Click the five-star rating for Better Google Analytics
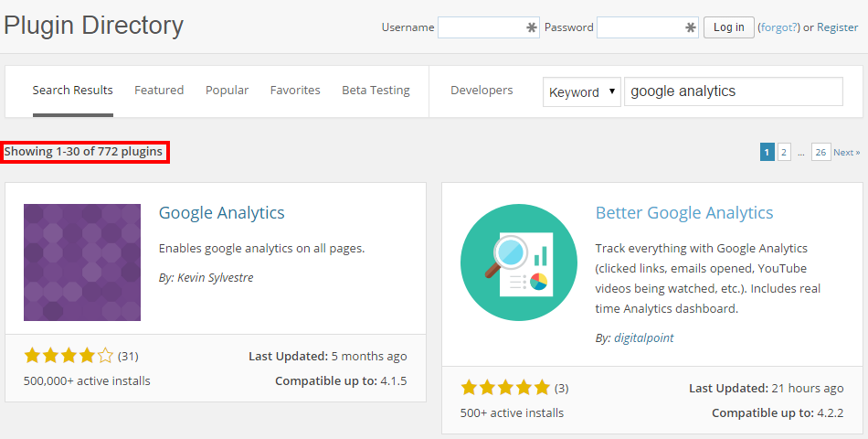868x439 pixels. [x=505, y=387]
